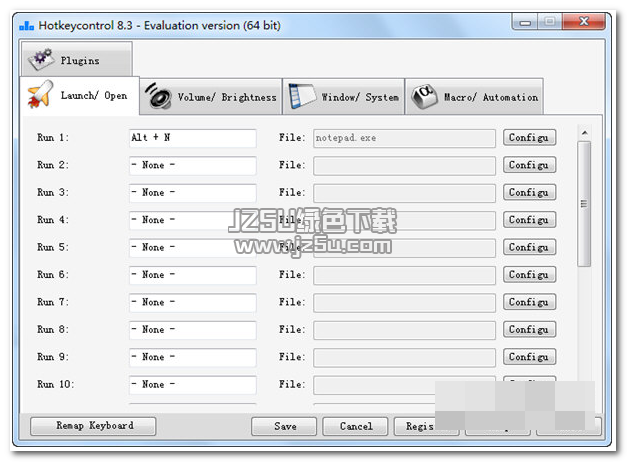Click Run 1 hotkey field Alt + N
Viewport: 627px width, 462px height.
tap(192, 138)
